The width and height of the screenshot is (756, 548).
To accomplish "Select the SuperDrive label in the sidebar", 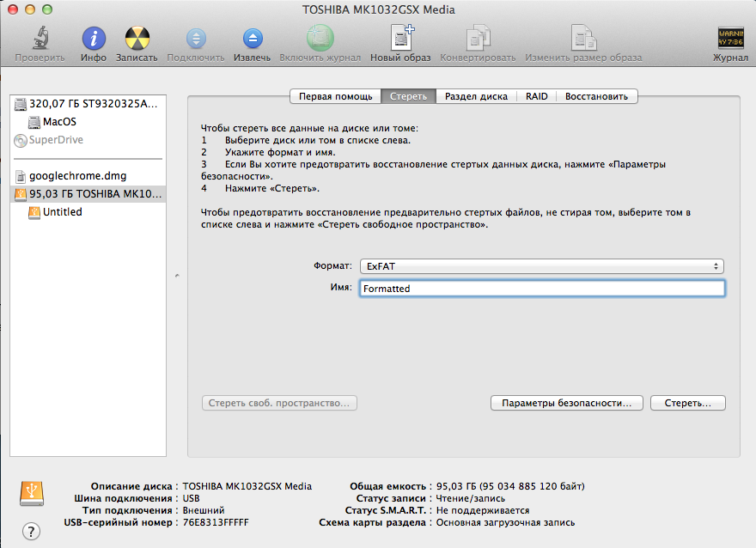I will click(56, 140).
